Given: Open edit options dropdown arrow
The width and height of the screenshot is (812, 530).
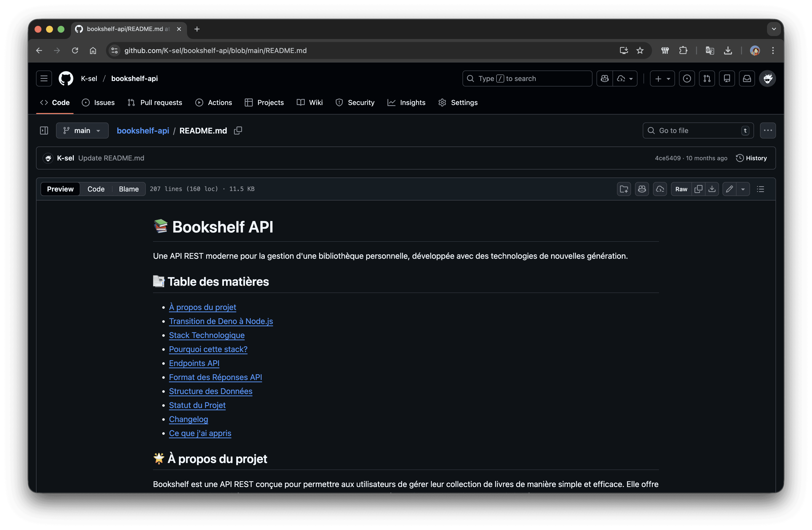Looking at the screenshot, I should 743,189.
